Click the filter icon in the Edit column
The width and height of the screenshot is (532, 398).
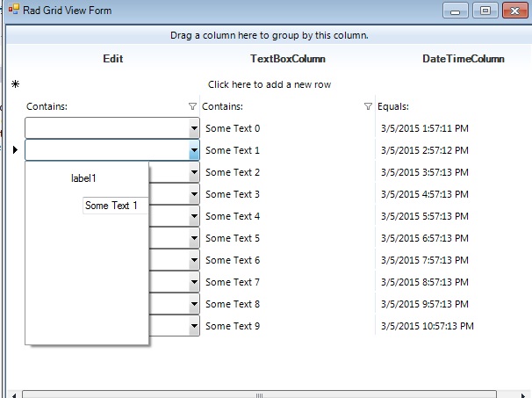193,106
